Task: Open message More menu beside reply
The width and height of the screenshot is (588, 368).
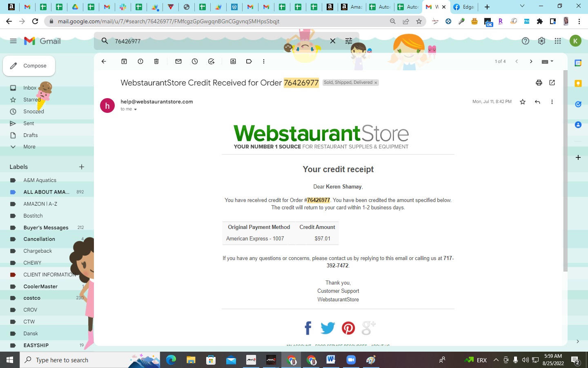Action: pyautogui.click(x=552, y=102)
